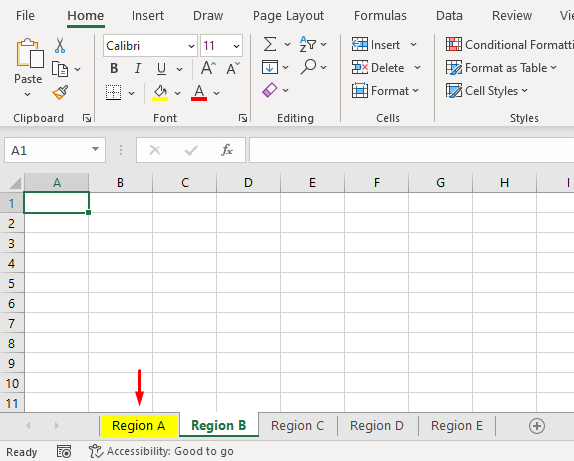
Task: Toggle Underline formatting
Action: click(x=161, y=68)
